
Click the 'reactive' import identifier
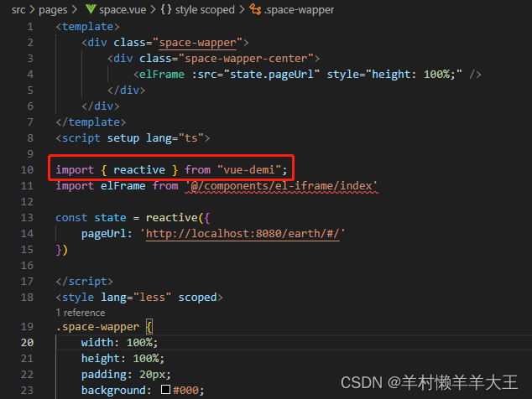pyautogui.click(x=139, y=170)
